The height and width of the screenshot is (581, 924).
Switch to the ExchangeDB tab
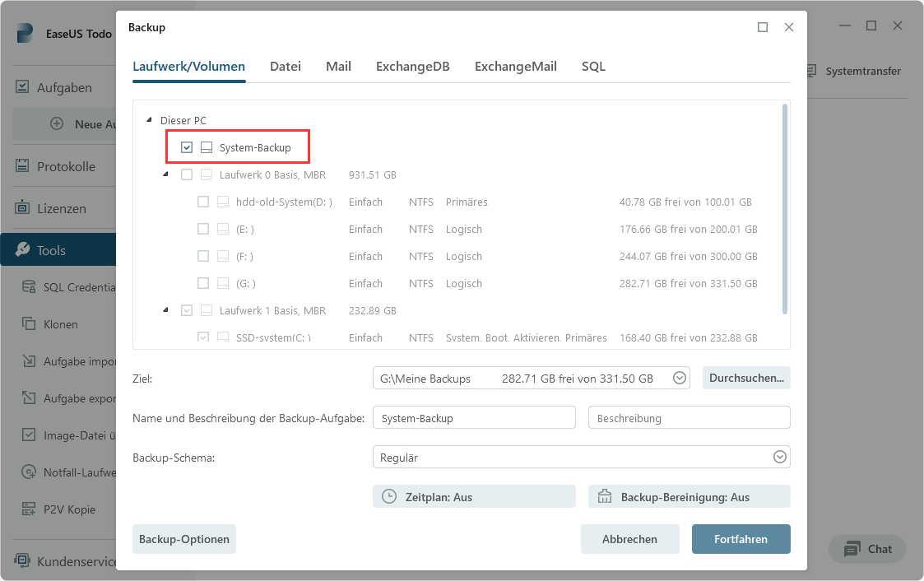pyautogui.click(x=412, y=66)
